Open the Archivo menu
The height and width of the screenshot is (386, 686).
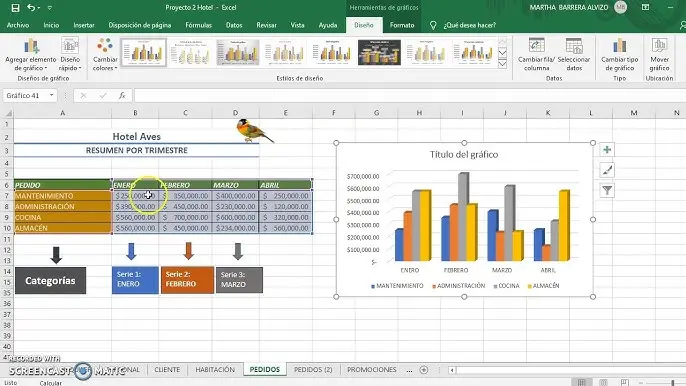(18, 25)
